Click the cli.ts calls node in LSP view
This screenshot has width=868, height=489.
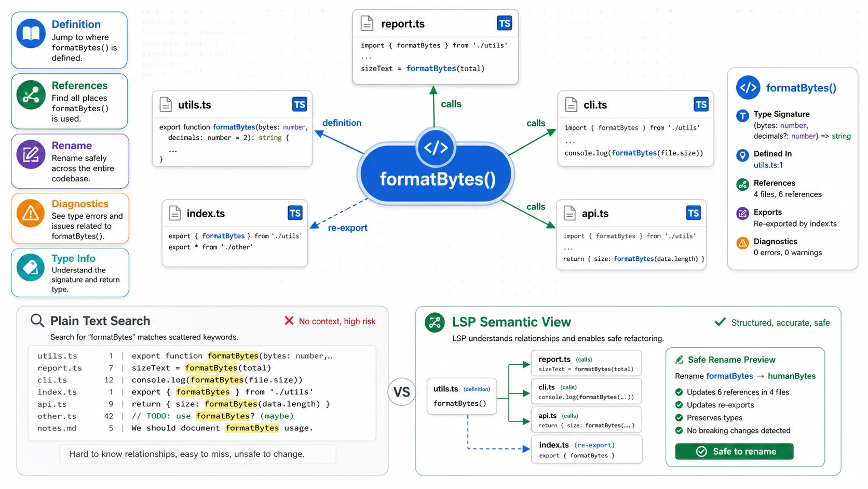click(x=587, y=392)
